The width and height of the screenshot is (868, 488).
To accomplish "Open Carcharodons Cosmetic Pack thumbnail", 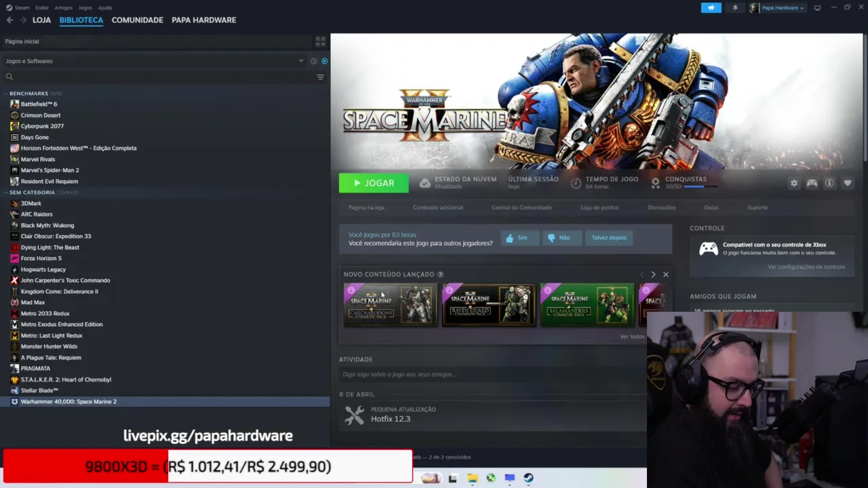I will [x=390, y=305].
